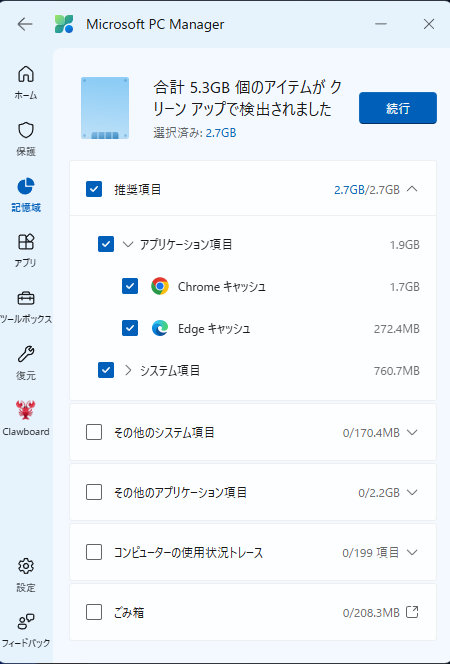Image resolution: width=450 pixels, height=664 pixels.
Task: Click the 推奨項目 label
Action: point(138,189)
